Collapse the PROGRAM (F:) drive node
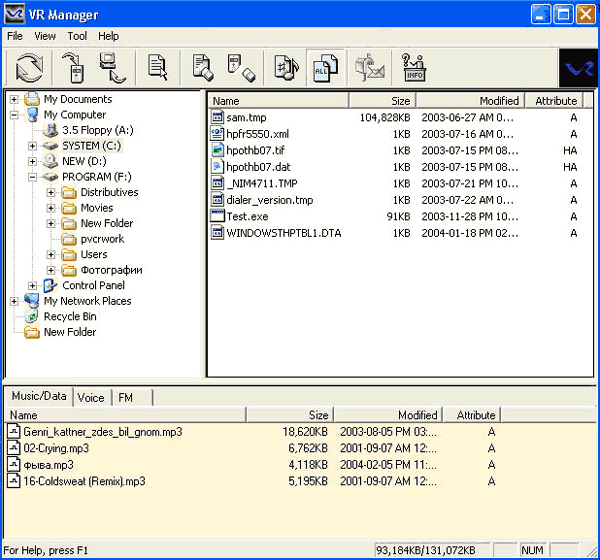The height and width of the screenshot is (560, 600). coord(33,177)
